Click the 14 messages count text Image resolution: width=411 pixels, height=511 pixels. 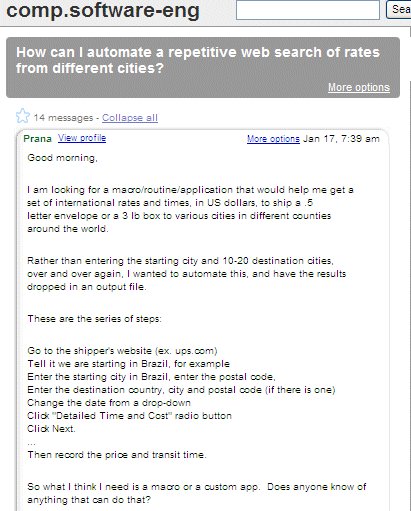click(x=63, y=118)
